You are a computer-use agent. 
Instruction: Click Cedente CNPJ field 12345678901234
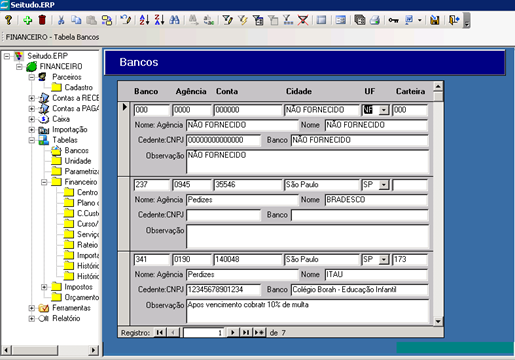[x=223, y=289]
